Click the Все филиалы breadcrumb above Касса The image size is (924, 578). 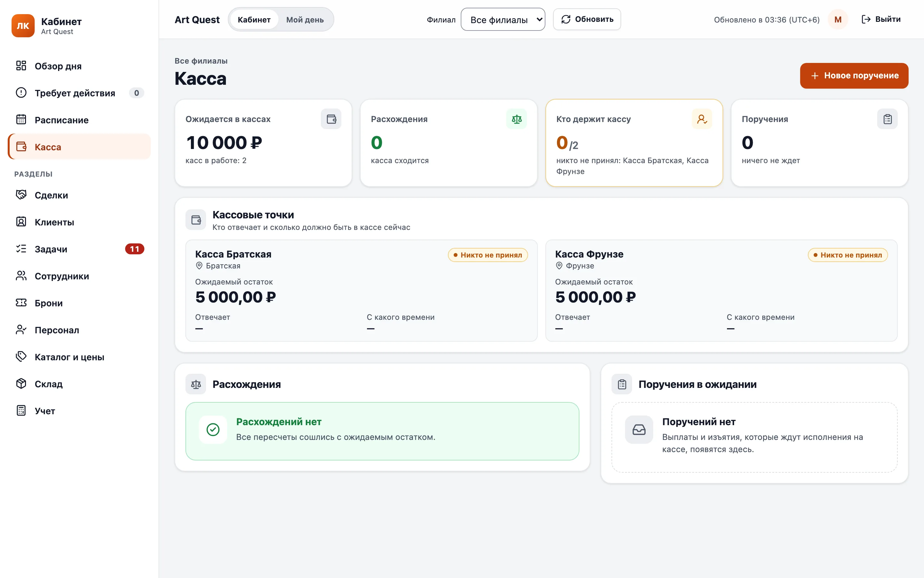pos(201,61)
